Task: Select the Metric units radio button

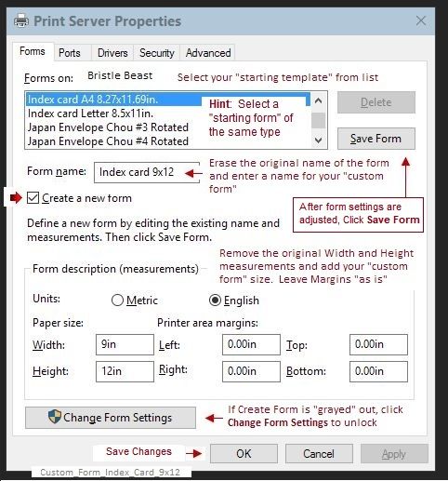Action: click(117, 301)
